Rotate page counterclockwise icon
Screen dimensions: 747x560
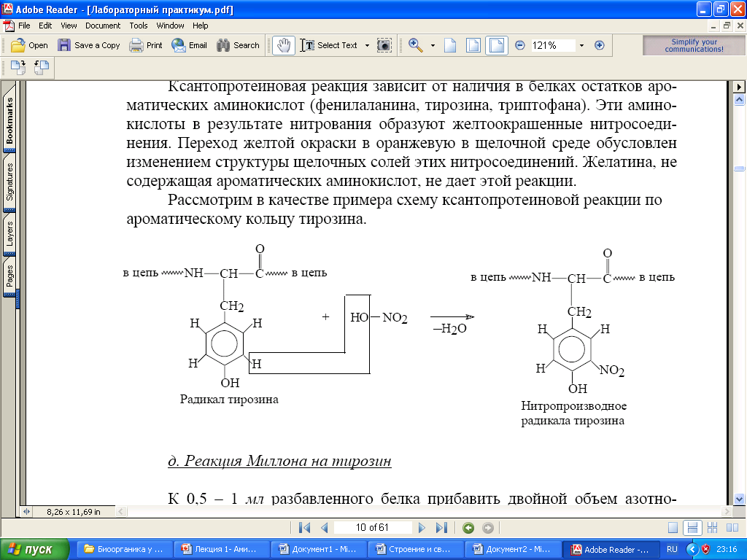point(42,68)
